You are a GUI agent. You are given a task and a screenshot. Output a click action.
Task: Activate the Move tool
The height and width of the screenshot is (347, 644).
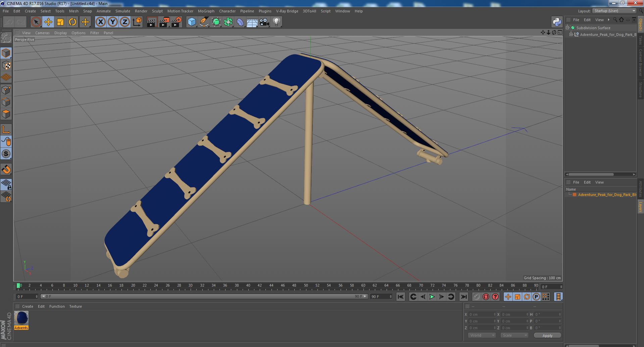[48, 22]
